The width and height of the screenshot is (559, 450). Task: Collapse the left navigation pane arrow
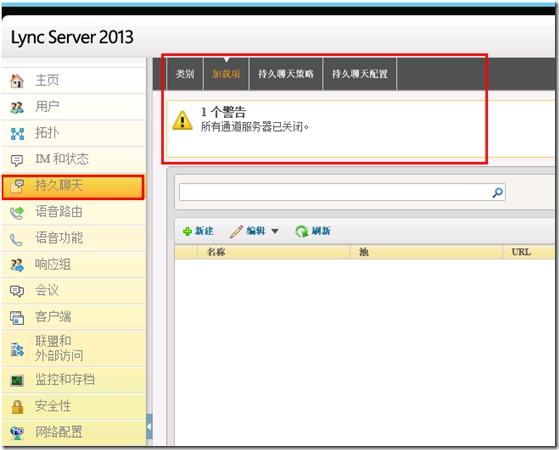coord(149,426)
